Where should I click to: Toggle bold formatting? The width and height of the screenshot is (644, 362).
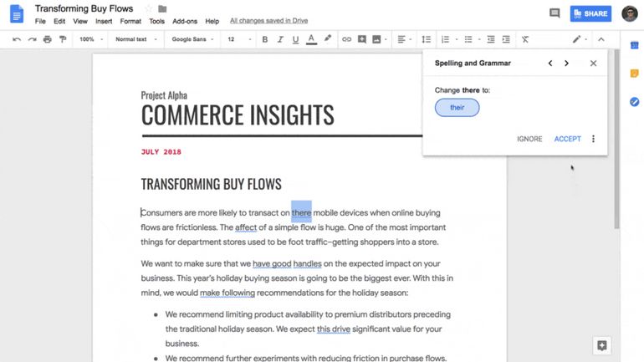point(264,39)
